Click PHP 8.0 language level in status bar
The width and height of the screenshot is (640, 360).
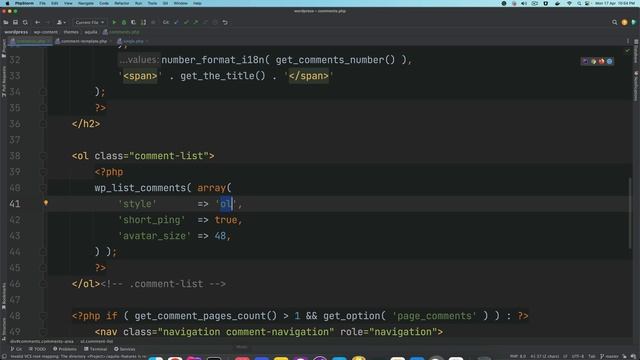[x=518, y=356]
